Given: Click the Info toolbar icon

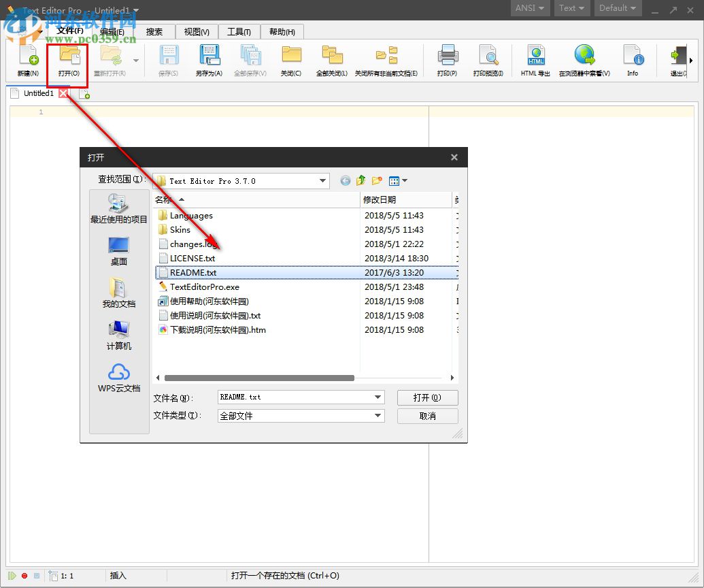Looking at the screenshot, I should pos(633,60).
